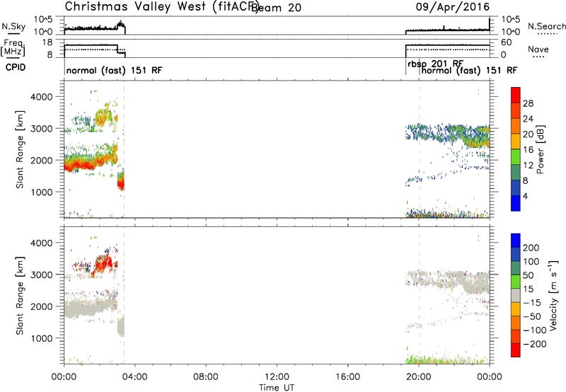
Task: Click the left 'normal (fast) 151 RF' label
Action: (x=114, y=70)
